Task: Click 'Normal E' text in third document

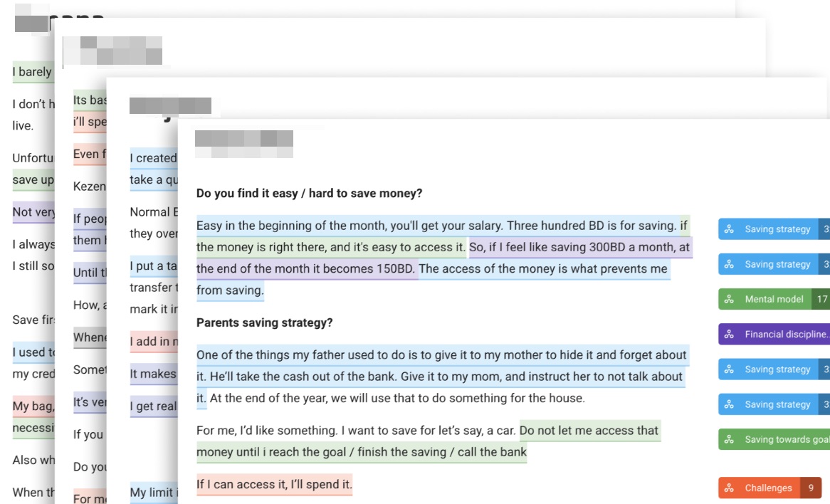Action: pos(154,211)
